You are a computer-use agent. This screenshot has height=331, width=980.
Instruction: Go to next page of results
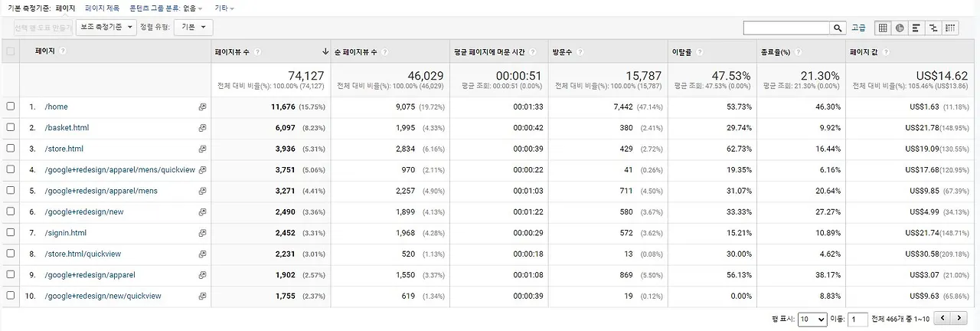point(961,318)
